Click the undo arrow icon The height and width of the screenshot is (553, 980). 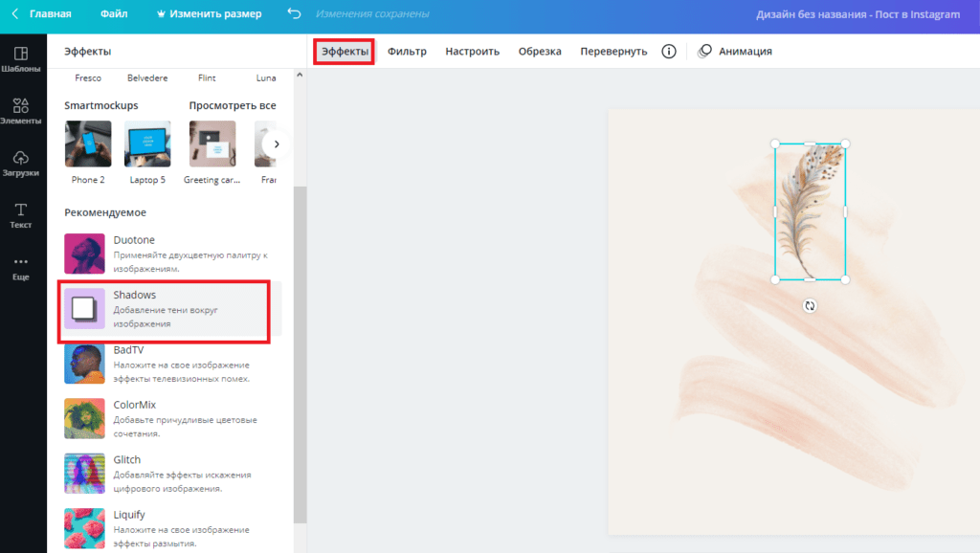click(294, 14)
